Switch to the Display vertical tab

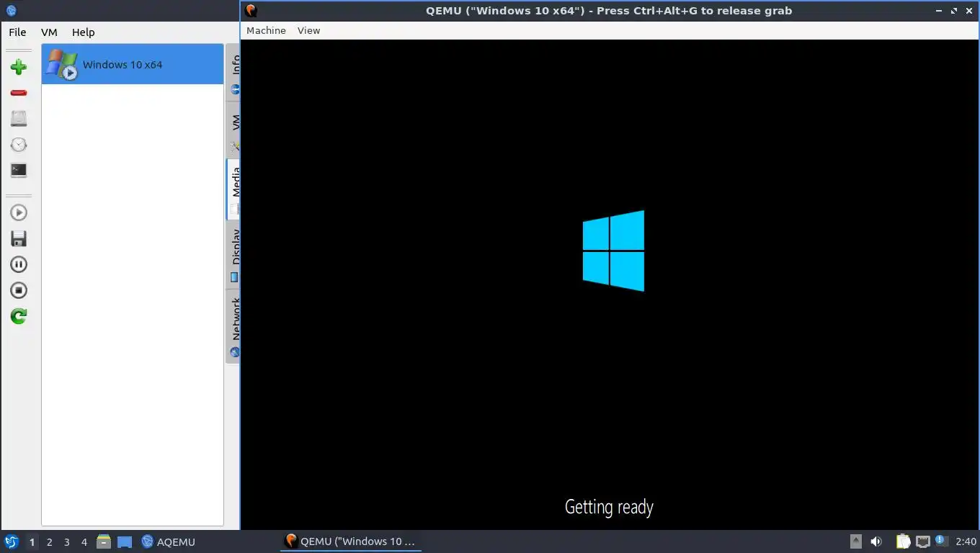point(233,254)
